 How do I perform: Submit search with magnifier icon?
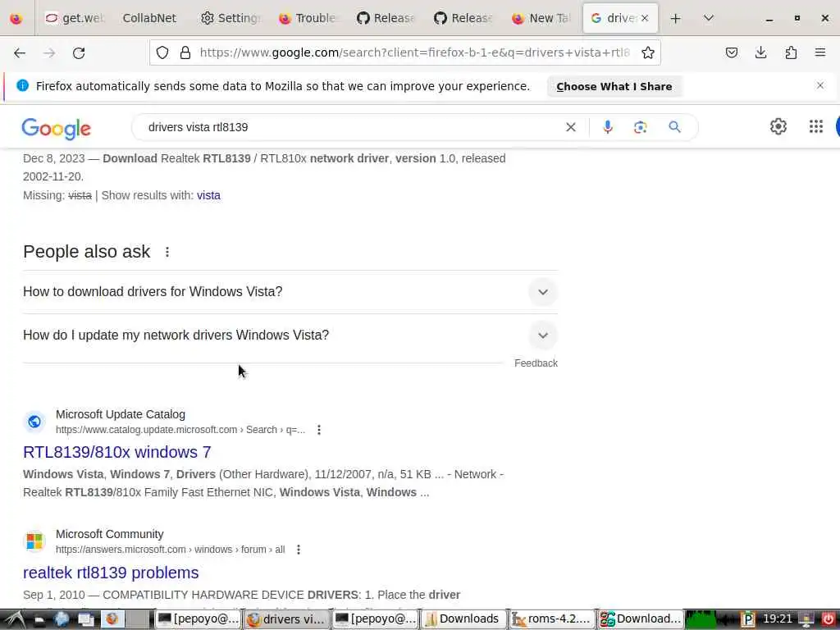[674, 127]
